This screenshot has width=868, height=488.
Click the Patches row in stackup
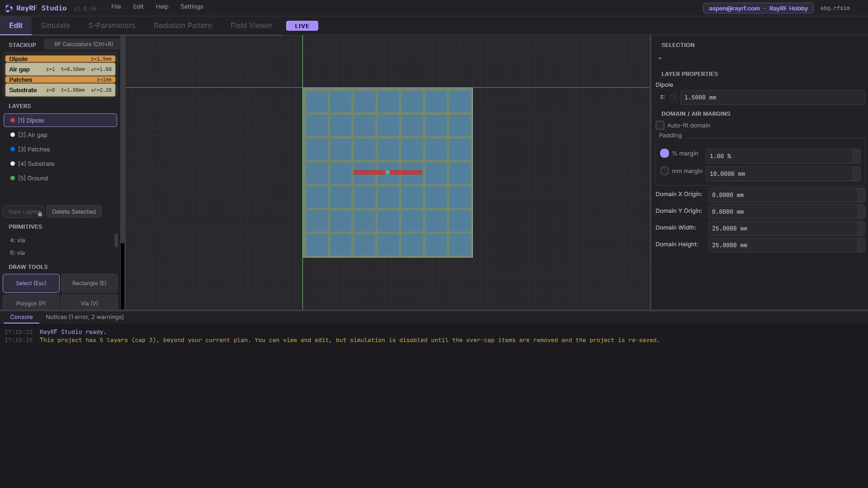60,80
